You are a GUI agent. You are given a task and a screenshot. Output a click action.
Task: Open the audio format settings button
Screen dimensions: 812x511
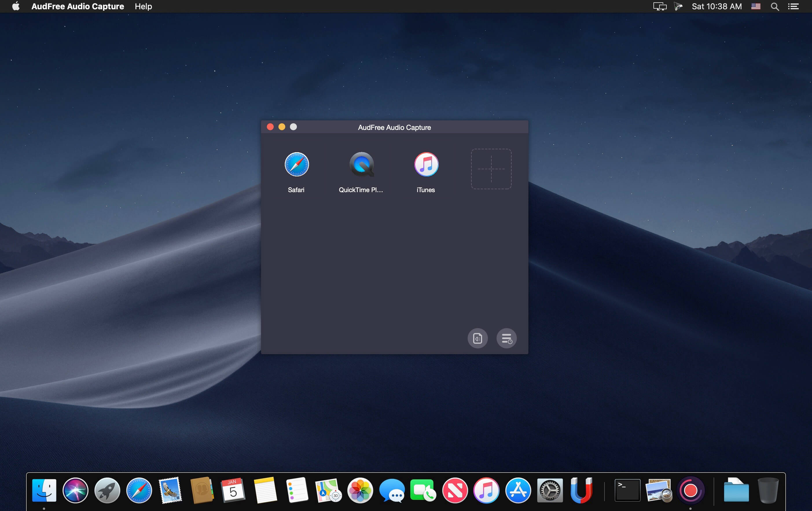point(477,338)
